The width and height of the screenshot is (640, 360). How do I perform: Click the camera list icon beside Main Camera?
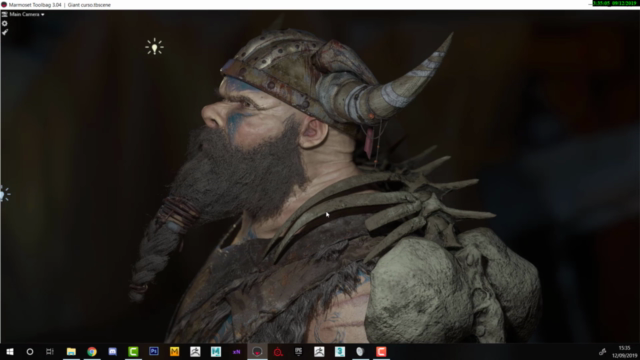tap(4, 14)
